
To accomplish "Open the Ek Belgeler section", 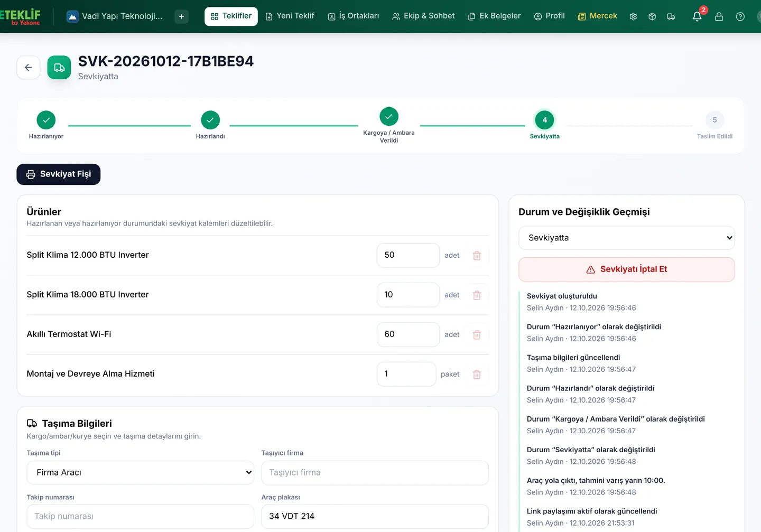I will click(495, 16).
